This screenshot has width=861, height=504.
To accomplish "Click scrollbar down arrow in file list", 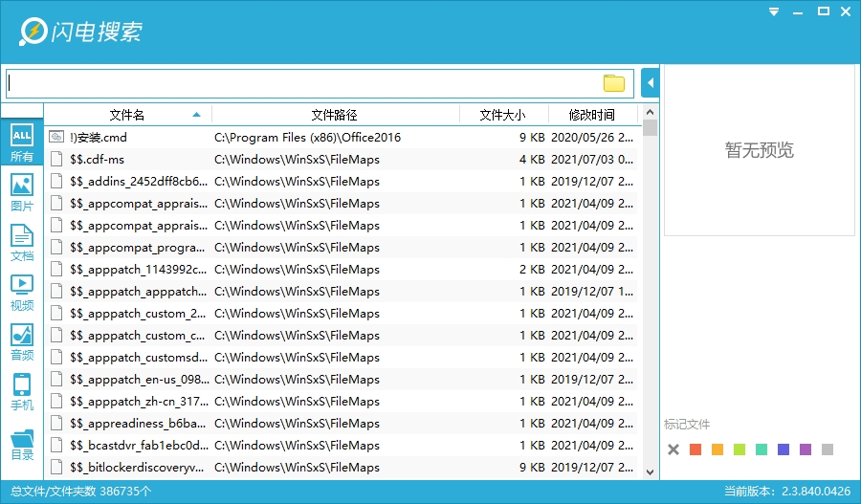I will tap(651, 471).
